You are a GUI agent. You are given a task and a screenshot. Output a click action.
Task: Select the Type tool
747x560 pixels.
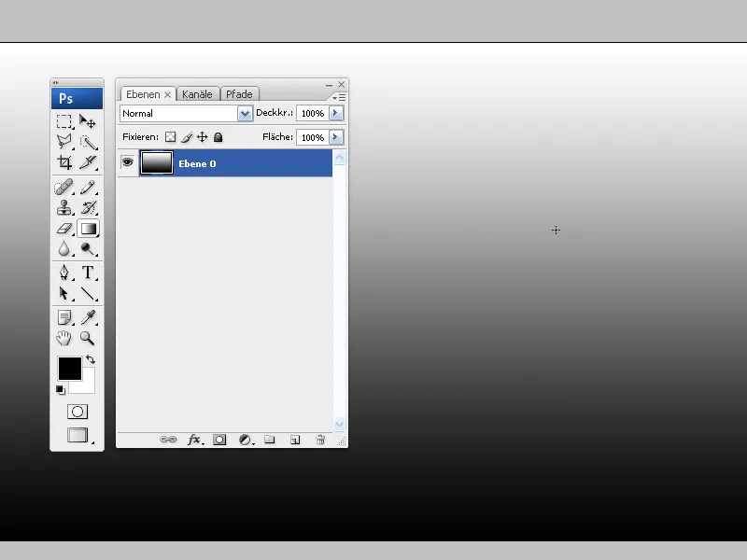pyautogui.click(x=89, y=272)
